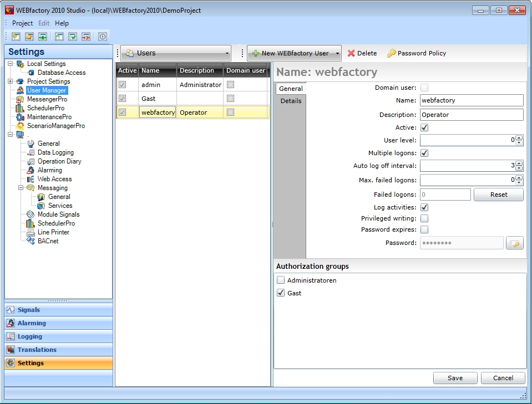
Task: Open the BACnet tree node
Action: tap(47, 241)
